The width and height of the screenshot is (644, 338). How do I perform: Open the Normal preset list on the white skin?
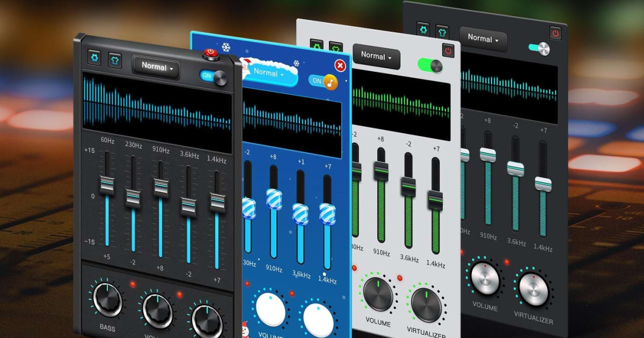pos(376,56)
